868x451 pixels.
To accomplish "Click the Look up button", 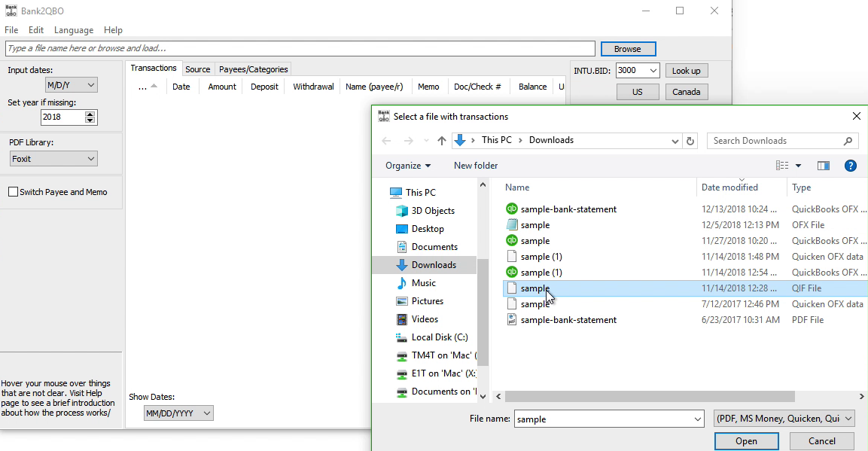I will pyautogui.click(x=687, y=70).
